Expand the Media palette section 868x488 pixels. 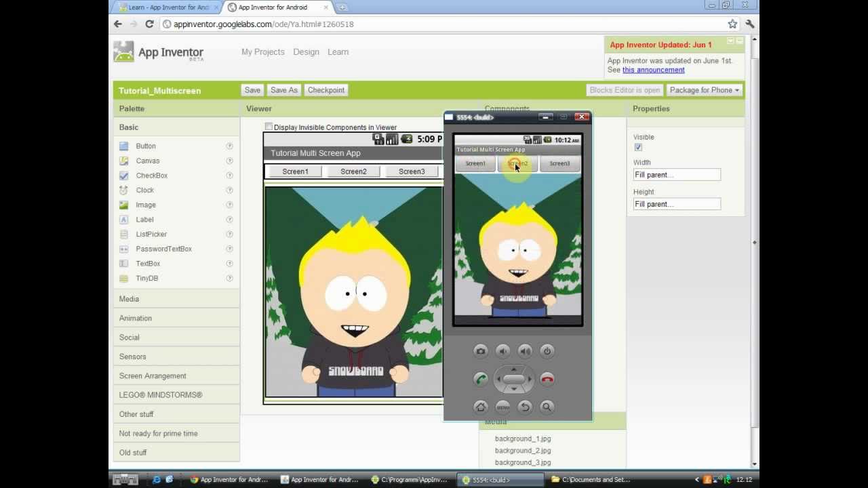tap(176, 299)
